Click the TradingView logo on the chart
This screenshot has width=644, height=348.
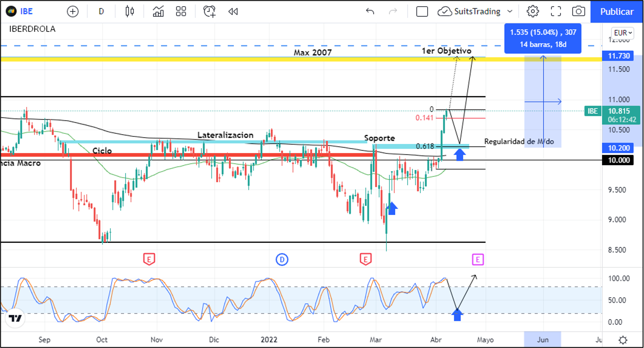(x=15, y=318)
